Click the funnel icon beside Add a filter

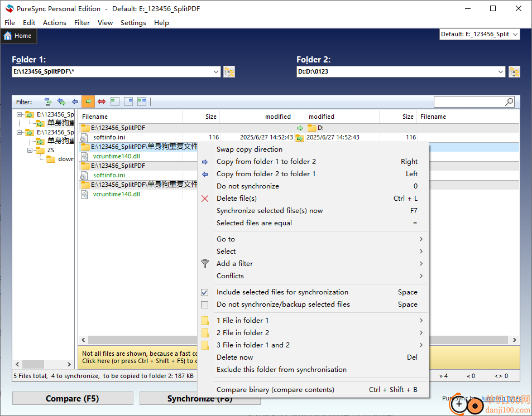[205, 263]
